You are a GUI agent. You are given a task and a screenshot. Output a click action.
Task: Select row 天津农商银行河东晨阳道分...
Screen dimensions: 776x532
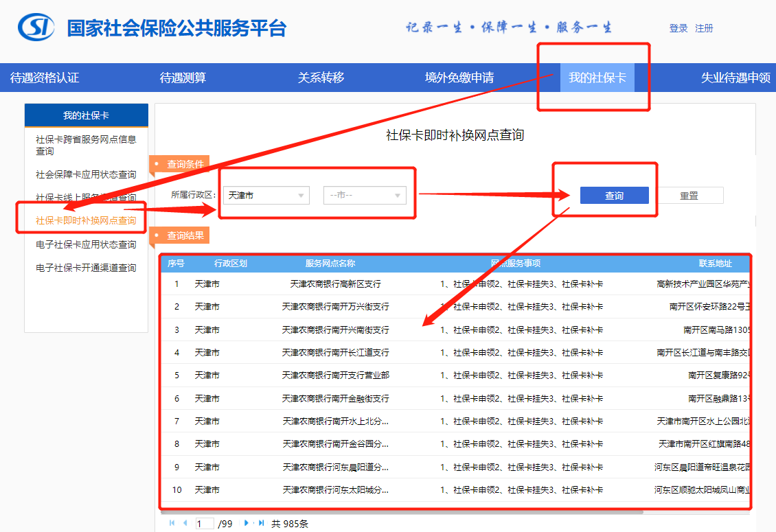coord(455,467)
